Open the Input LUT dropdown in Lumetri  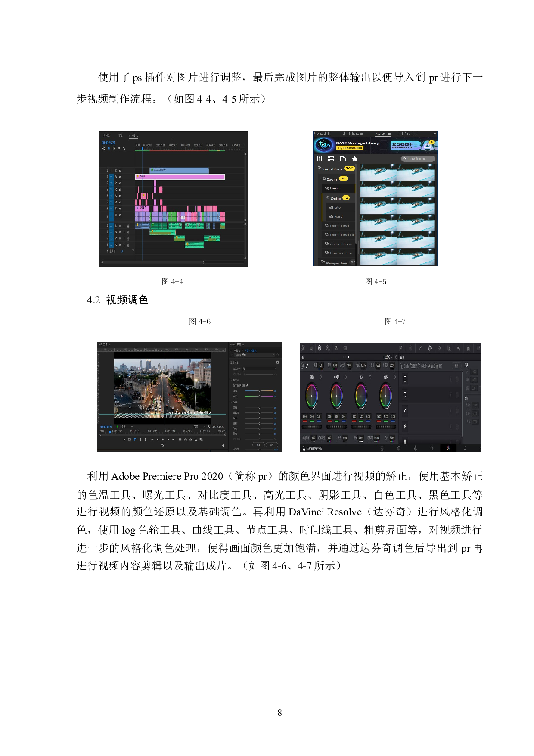point(259,369)
